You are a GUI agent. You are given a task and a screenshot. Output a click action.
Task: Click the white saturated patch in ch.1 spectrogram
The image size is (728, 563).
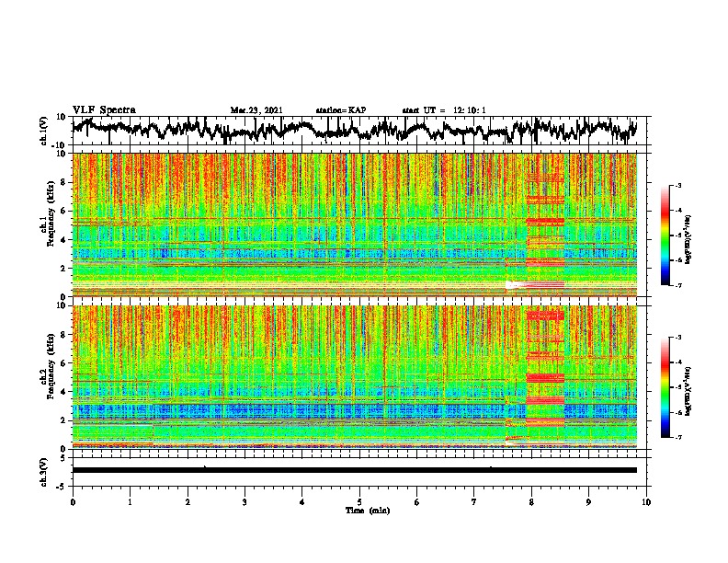click(x=513, y=285)
